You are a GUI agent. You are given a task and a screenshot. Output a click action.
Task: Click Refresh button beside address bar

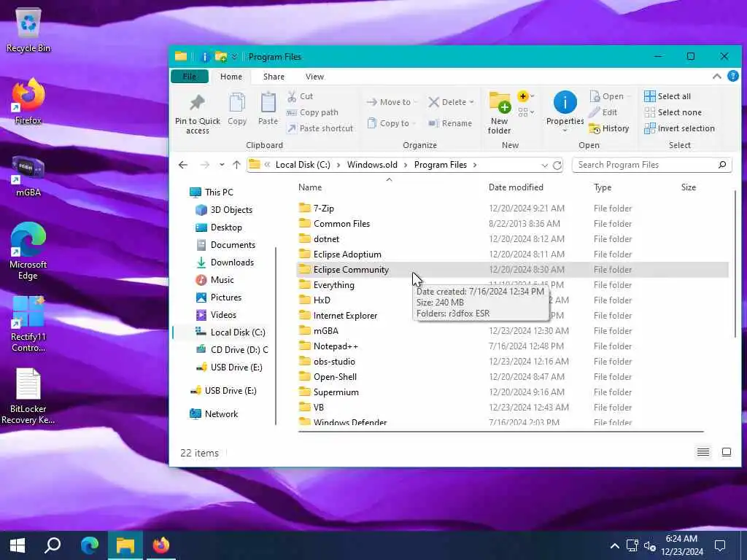[x=557, y=165]
